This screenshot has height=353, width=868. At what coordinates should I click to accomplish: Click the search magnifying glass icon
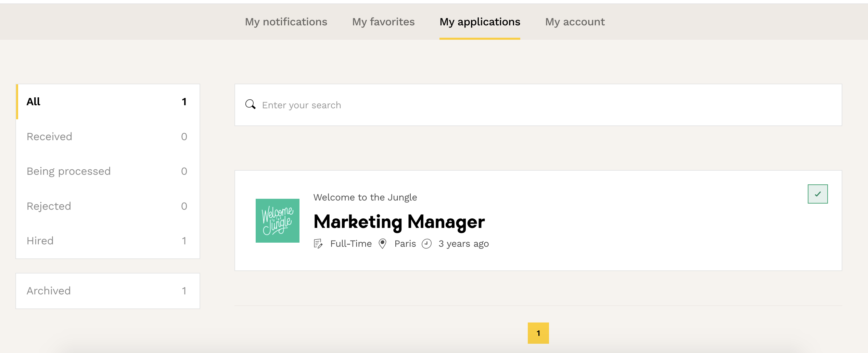(x=251, y=105)
